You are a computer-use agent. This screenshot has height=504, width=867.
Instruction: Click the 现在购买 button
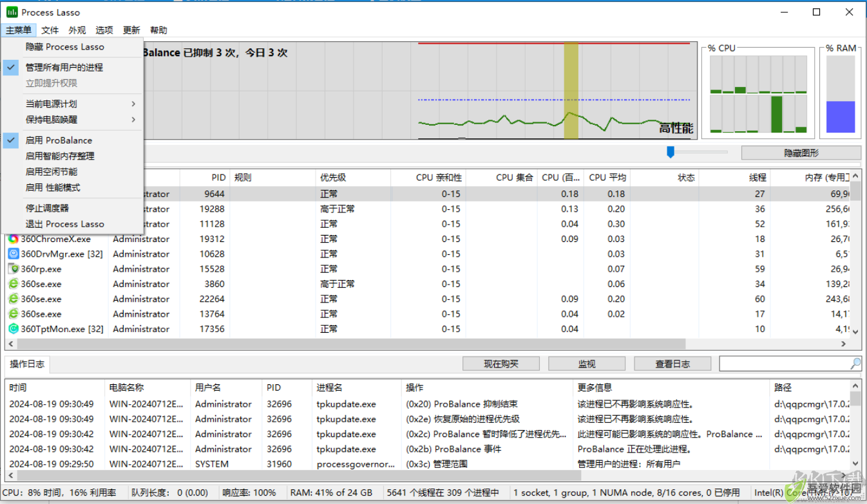tap(501, 364)
